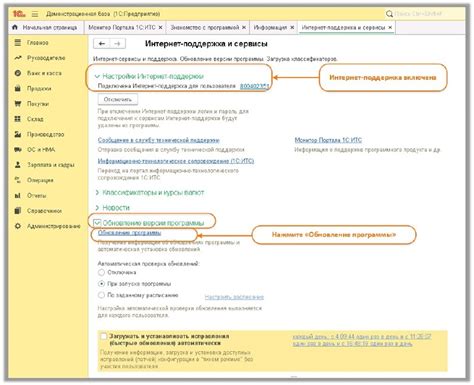Screen dimensions: 474x385
Task: Open Склад section icon
Action: point(18,119)
